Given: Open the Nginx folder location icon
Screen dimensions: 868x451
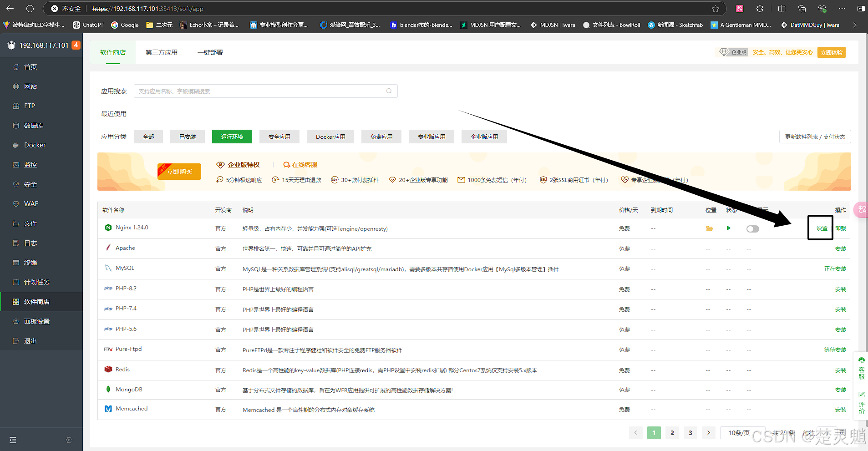Looking at the screenshot, I should (x=709, y=228).
